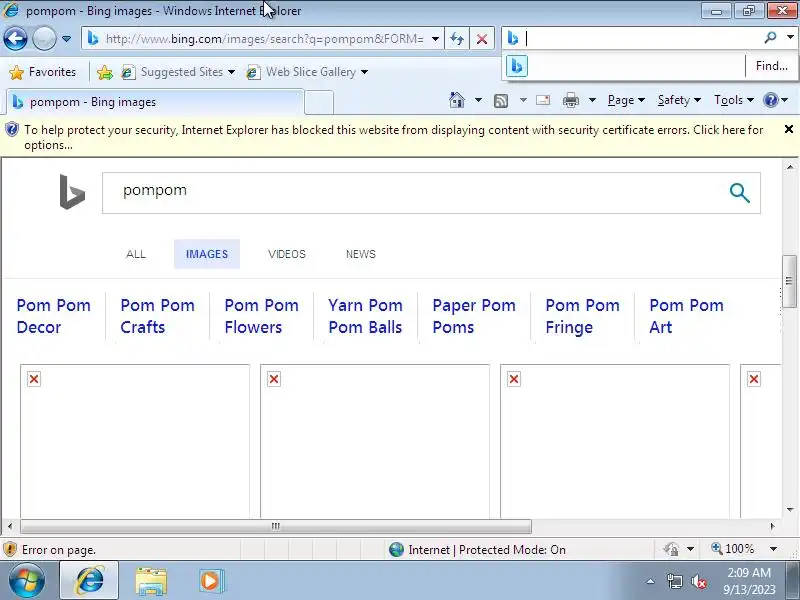Open the Page menu
Screen dimensions: 800x600
click(x=626, y=100)
